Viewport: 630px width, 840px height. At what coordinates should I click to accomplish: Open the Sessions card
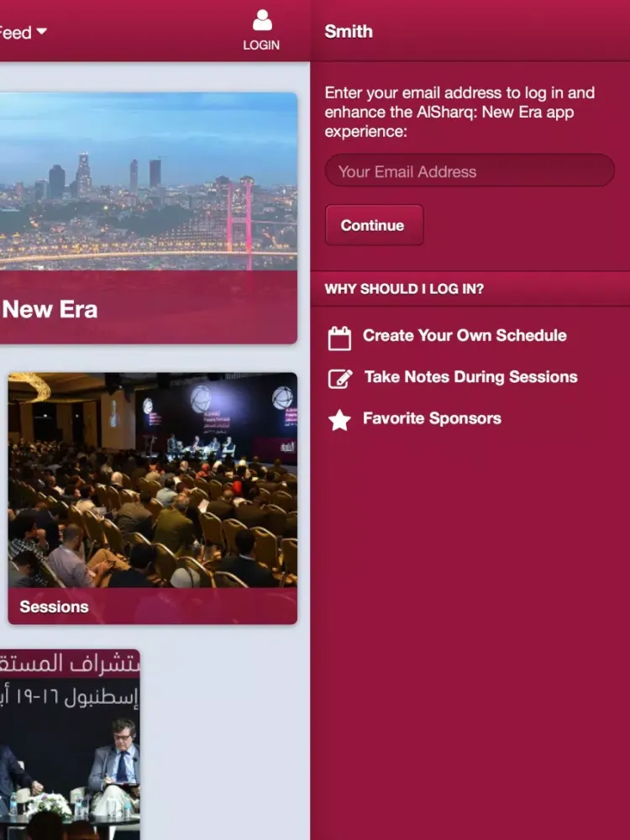[153, 498]
